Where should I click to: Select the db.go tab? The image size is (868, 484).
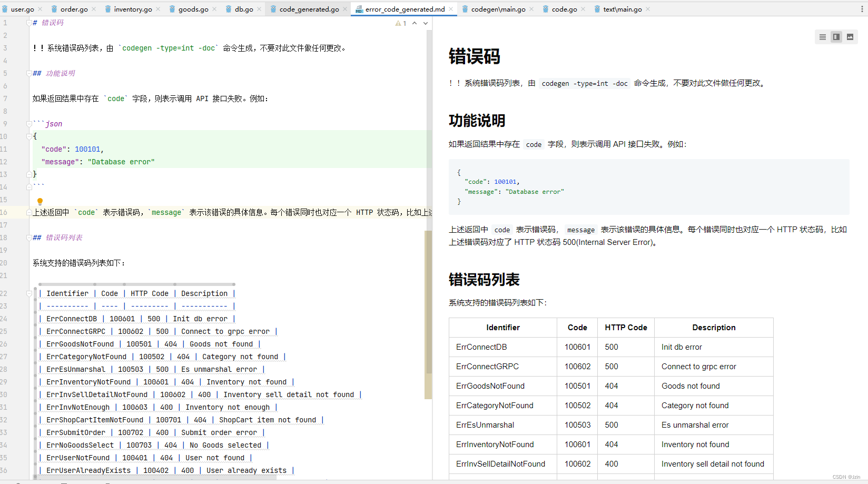coord(244,9)
